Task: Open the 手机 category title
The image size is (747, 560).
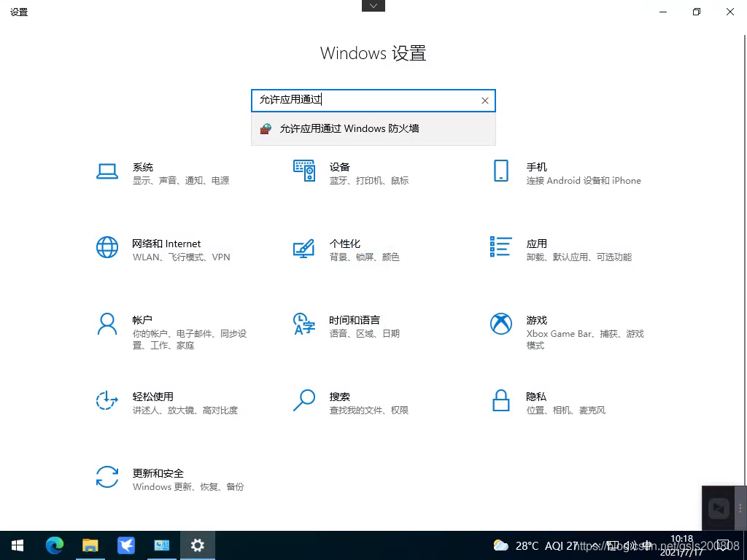Action: coord(536,167)
